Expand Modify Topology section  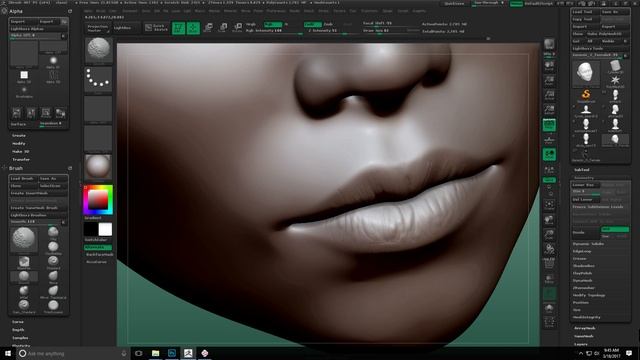[x=589, y=296]
